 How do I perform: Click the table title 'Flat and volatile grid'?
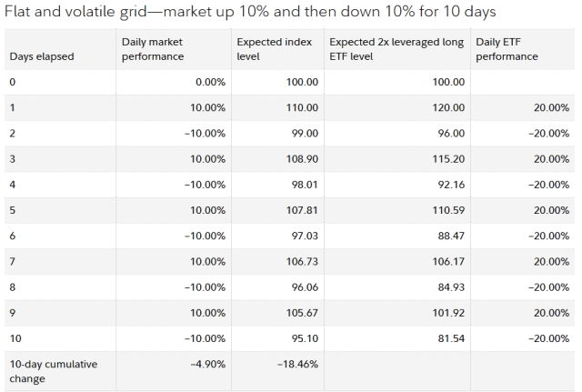(x=75, y=12)
